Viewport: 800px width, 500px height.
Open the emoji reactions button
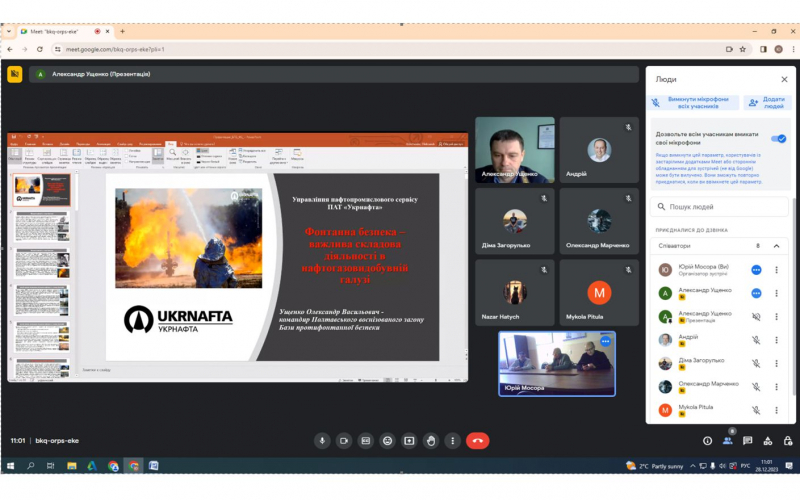coord(388,441)
